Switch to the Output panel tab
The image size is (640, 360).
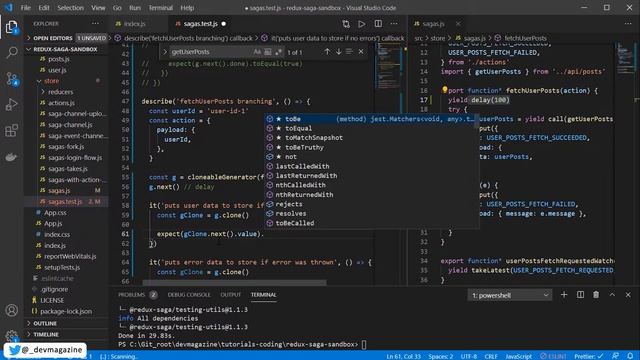[231, 295]
